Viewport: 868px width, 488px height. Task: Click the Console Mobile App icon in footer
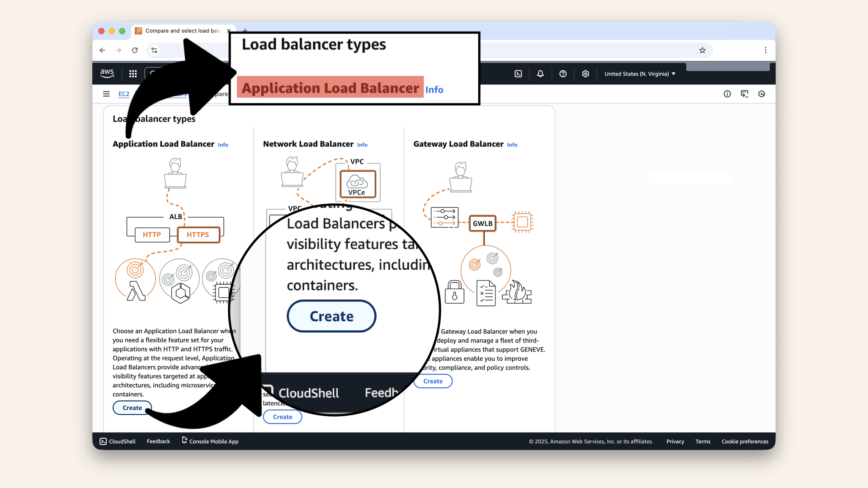tap(184, 440)
